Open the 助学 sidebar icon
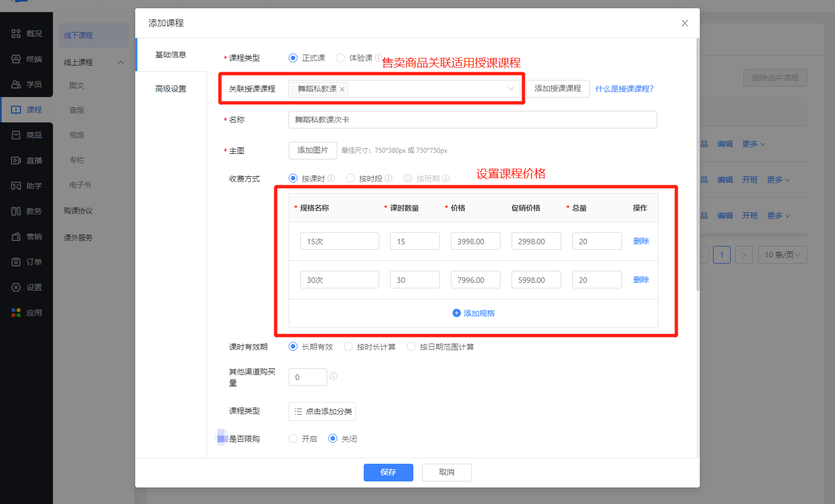Image resolution: width=835 pixels, height=504 pixels. click(x=16, y=186)
